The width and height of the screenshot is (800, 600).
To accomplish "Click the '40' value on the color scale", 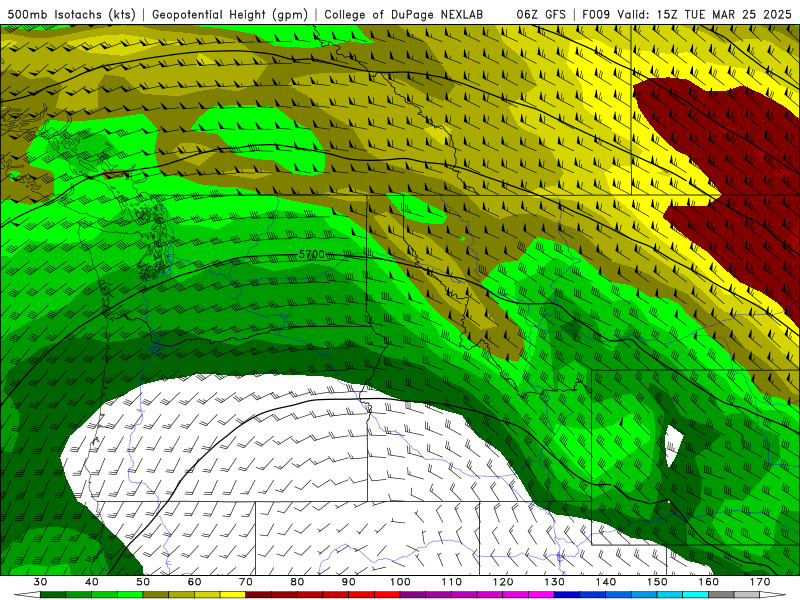I will 92,582.
